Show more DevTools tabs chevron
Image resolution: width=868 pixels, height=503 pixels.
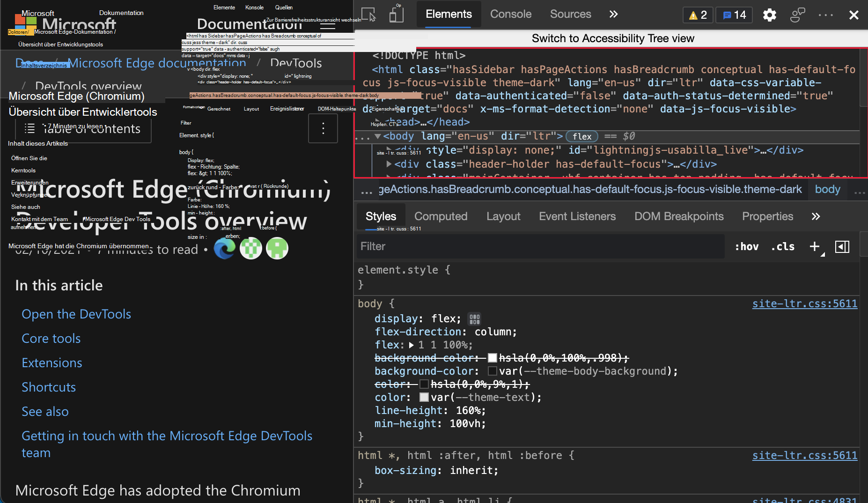click(x=613, y=15)
